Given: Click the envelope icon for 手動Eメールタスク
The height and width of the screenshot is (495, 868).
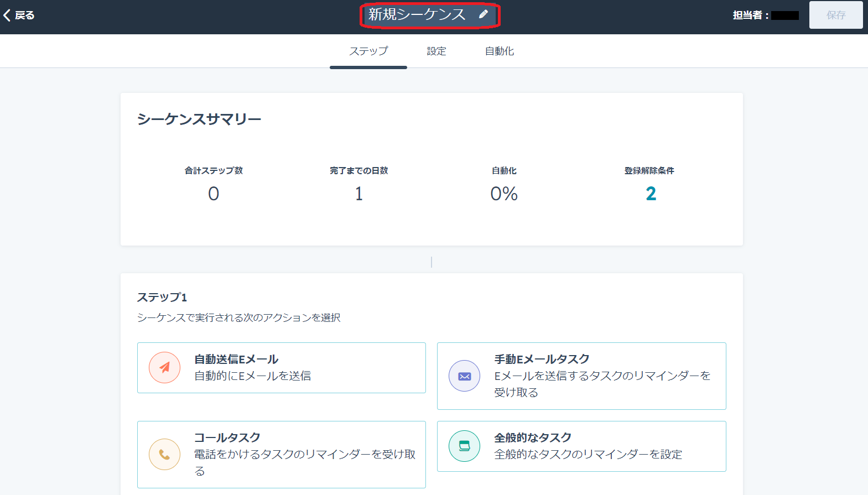Looking at the screenshot, I should point(465,376).
